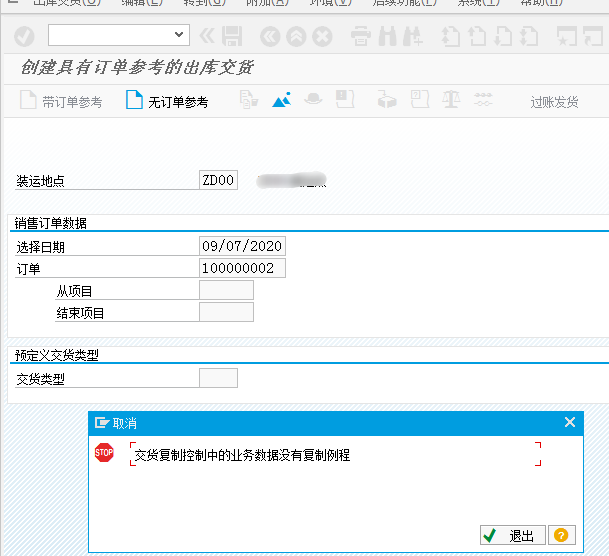The height and width of the screenshot is (556, 609).
Task: Click the error message 交货复制控制中的业务数据没有复制例程
Action: (242, 455)
